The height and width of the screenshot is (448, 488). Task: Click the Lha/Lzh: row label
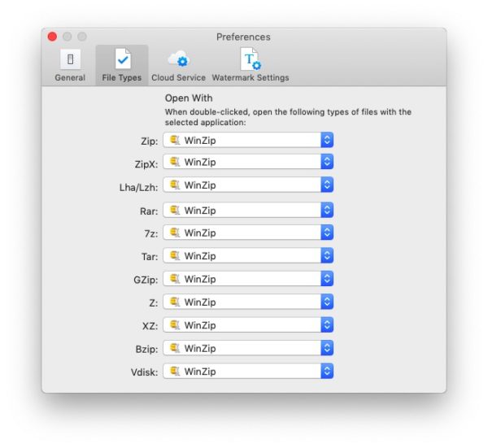pyautogui.click(x=138, y=187)
